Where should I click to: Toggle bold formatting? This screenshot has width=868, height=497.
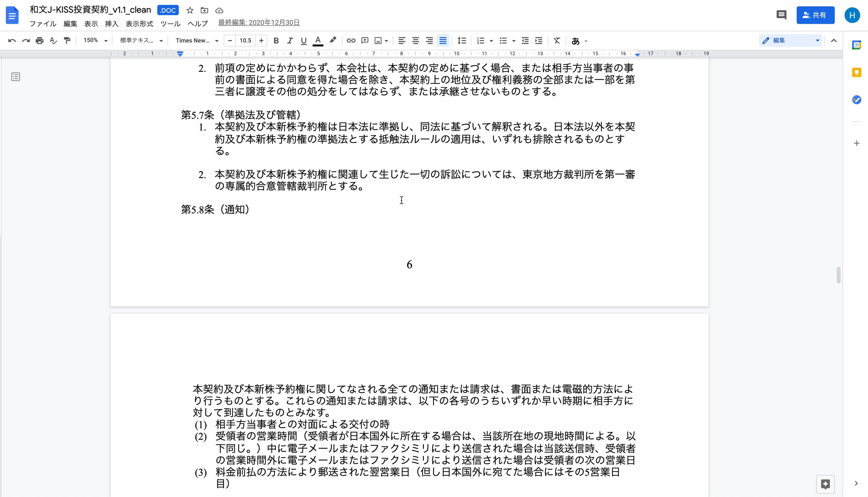tap(276, 40)
